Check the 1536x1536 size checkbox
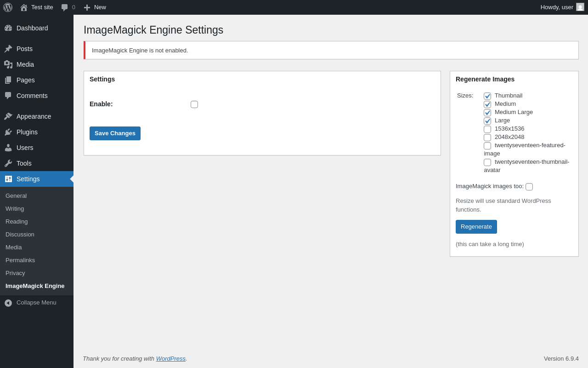588x368 pixels. click(x=487, y=129)
